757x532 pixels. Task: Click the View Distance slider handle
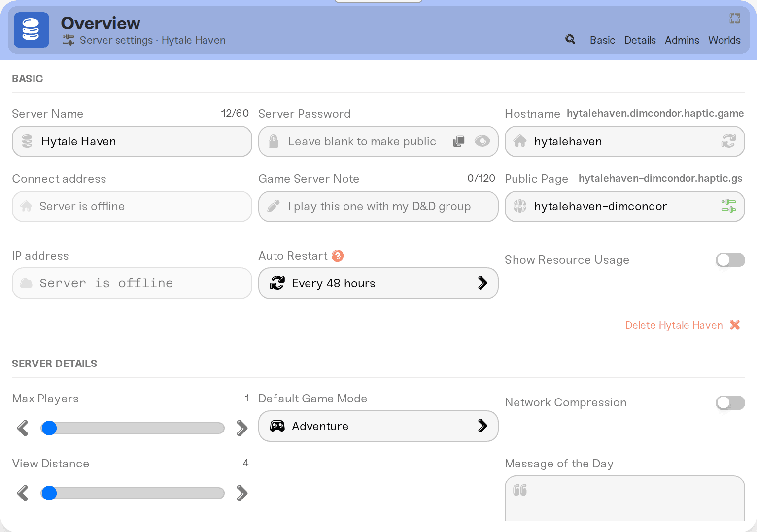[x=49, y=493]
